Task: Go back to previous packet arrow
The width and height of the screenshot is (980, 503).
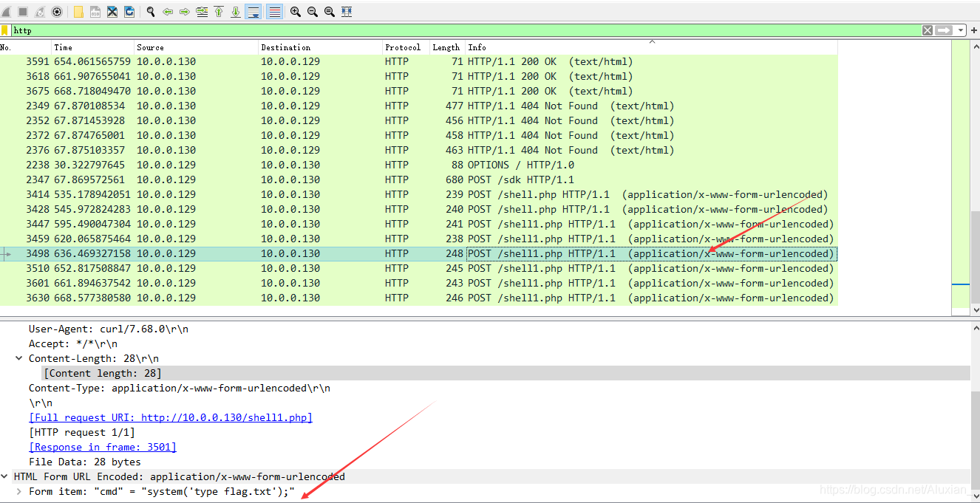Action: click(168, 12)
